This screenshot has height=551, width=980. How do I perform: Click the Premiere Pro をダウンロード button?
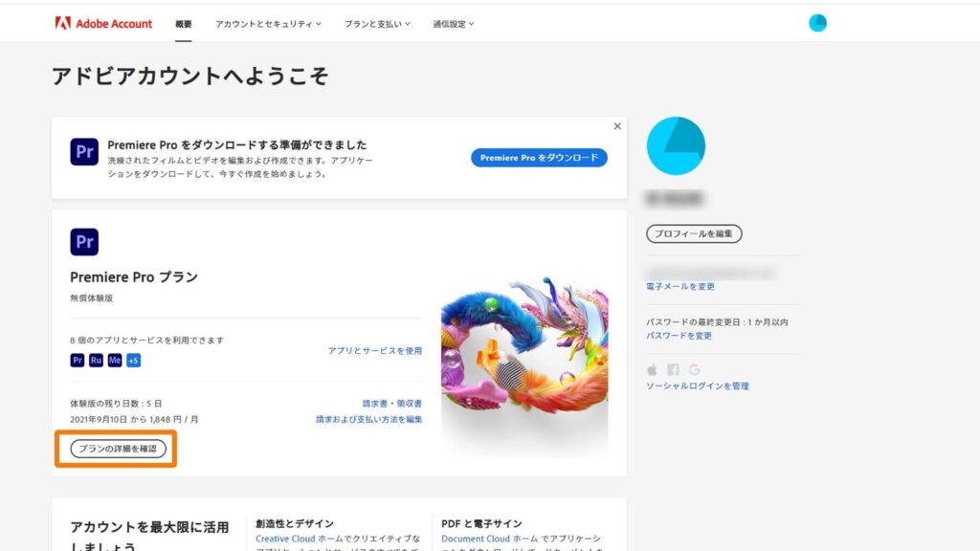(x=539, y=158)
